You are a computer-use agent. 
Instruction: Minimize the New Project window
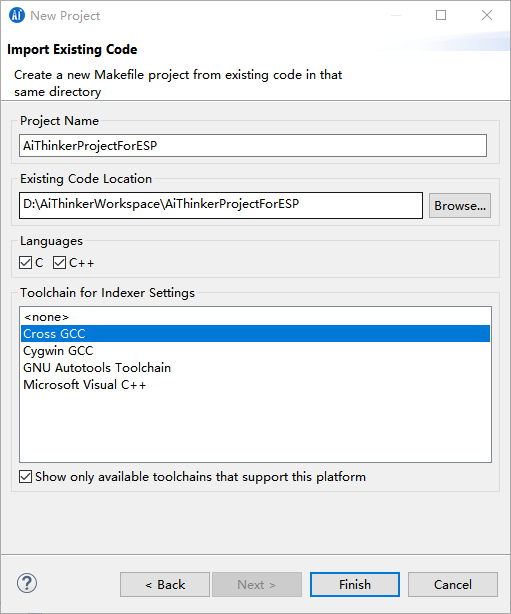(x=396, y=15)
